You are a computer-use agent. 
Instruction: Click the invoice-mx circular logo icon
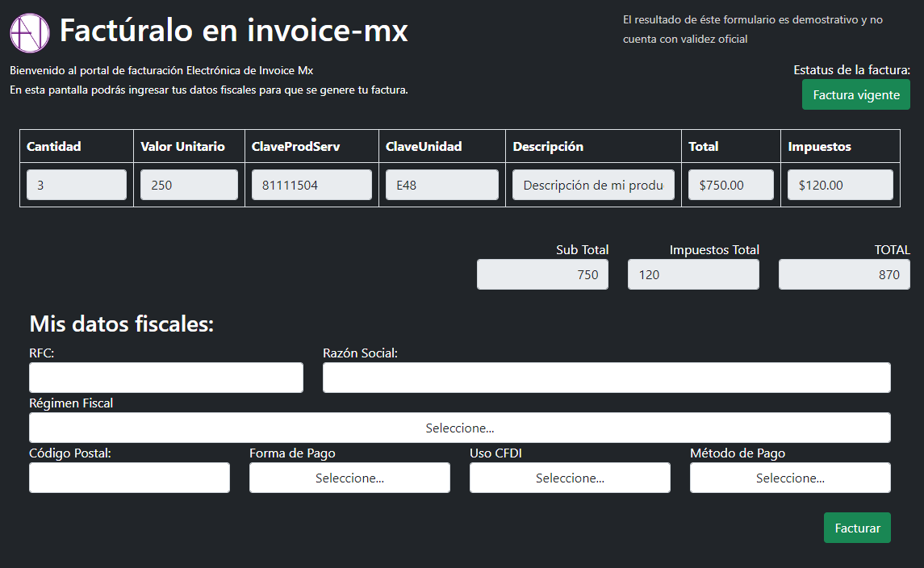coord(30,32)
